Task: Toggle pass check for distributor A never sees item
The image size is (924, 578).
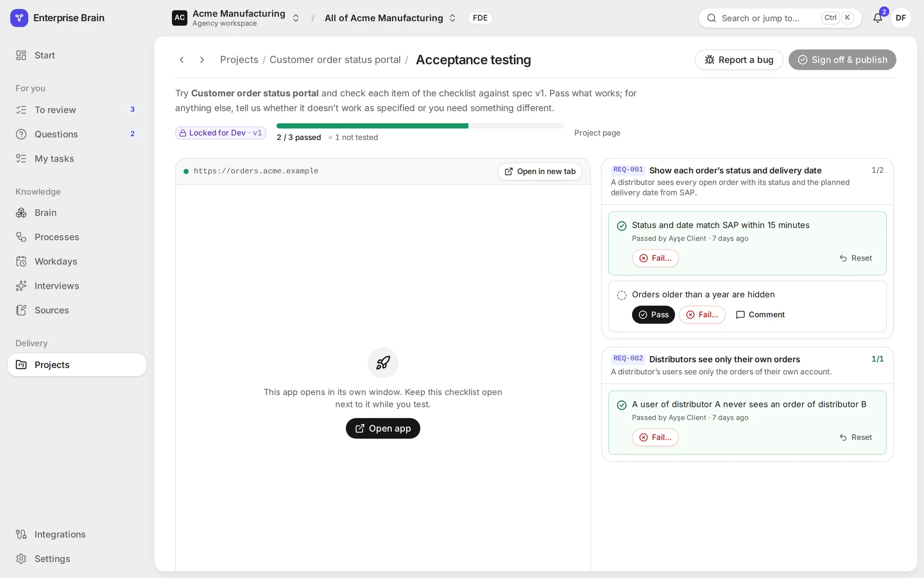Action: (622, 405)
